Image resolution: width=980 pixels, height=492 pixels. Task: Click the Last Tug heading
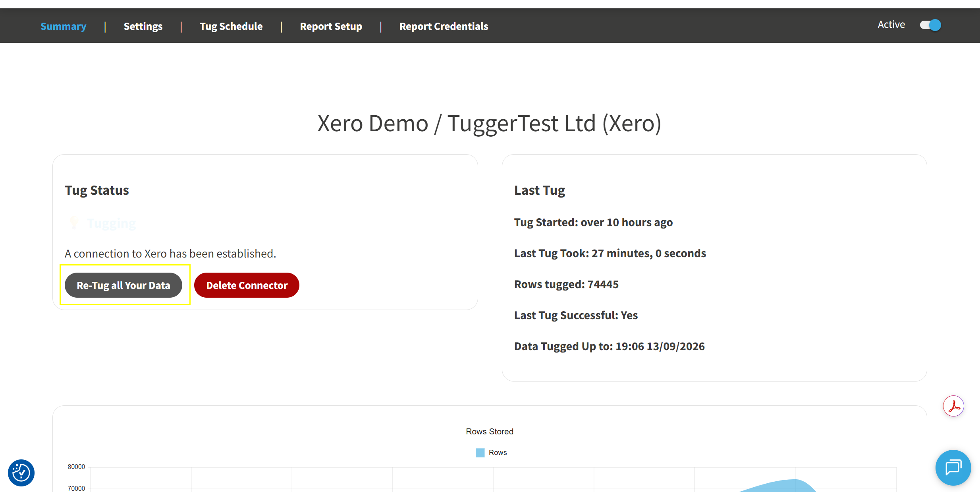click(x=540, y=190)
